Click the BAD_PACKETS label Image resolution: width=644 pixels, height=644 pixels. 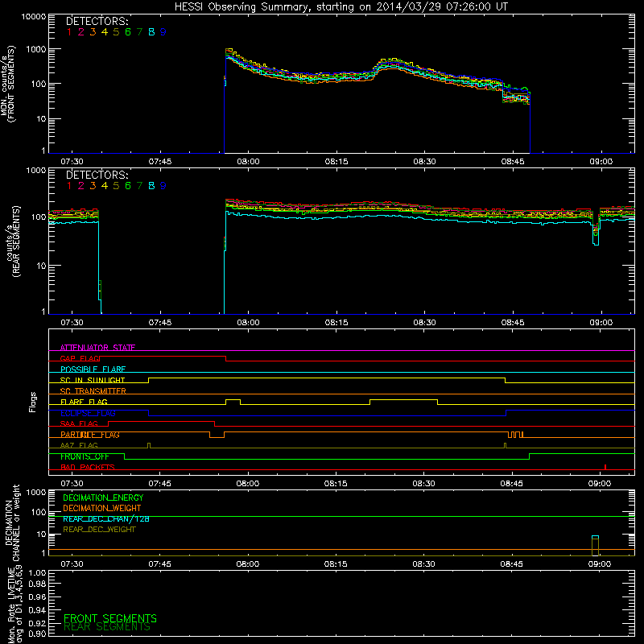click(88, 468)
